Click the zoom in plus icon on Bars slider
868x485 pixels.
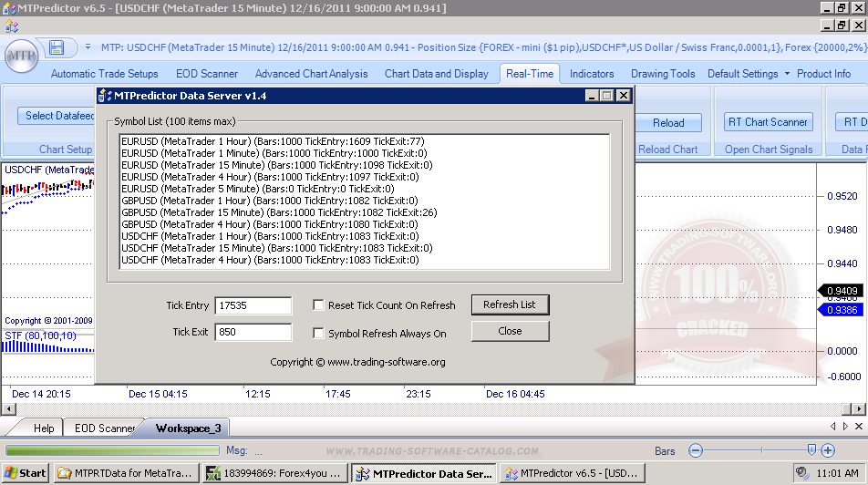click(x=827, y=450)
